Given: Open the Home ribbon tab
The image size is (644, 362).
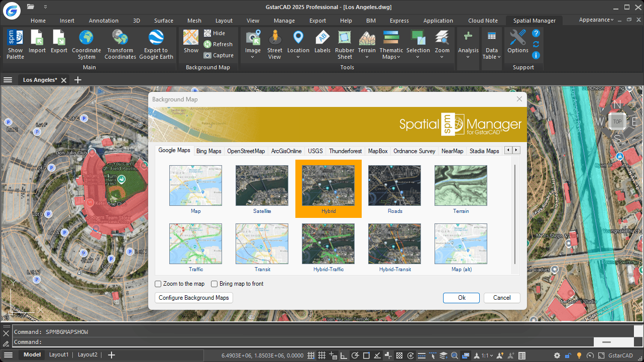Looking at the screenshot, I should click(38, 21).
